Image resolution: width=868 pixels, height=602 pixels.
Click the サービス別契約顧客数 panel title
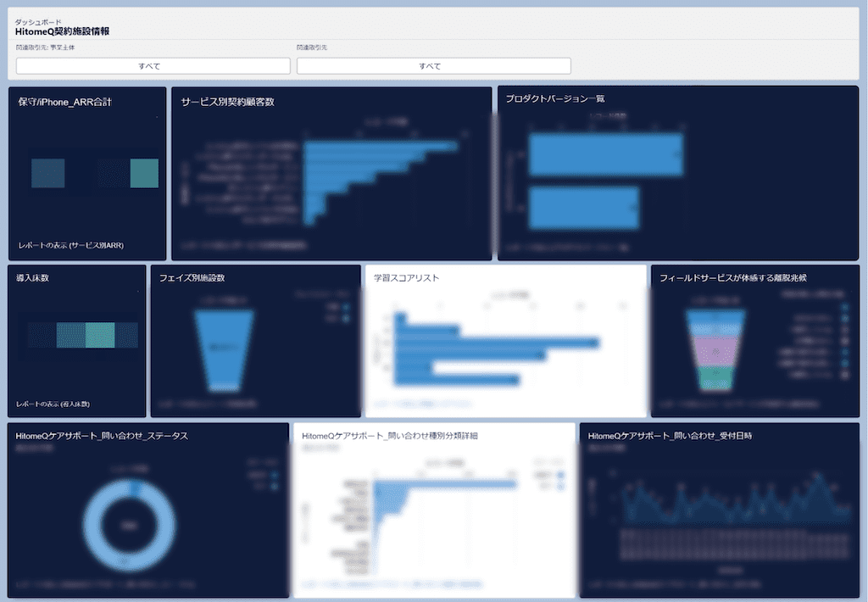[227, 102]
